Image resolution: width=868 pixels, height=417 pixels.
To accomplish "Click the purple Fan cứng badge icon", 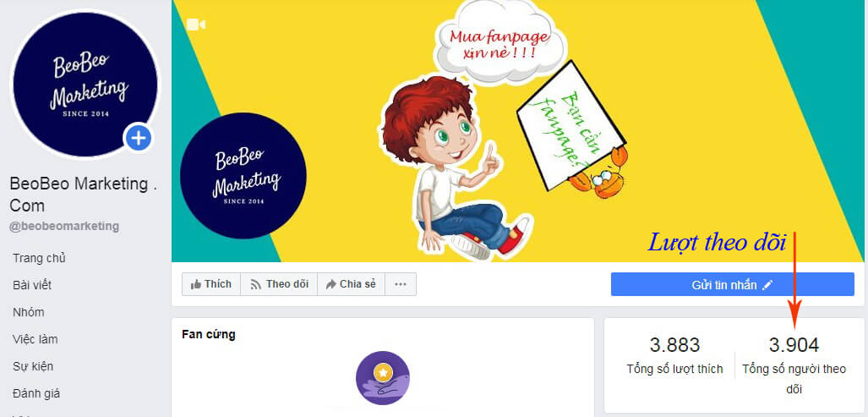I will click(383, 378).
